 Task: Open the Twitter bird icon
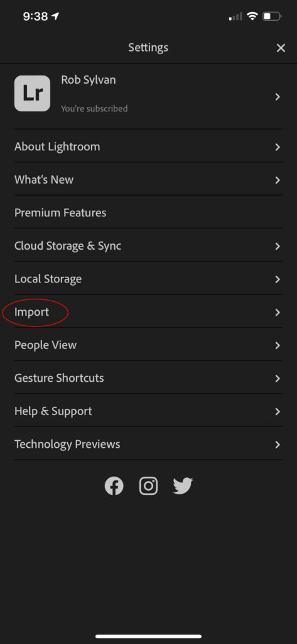point(183,486)
